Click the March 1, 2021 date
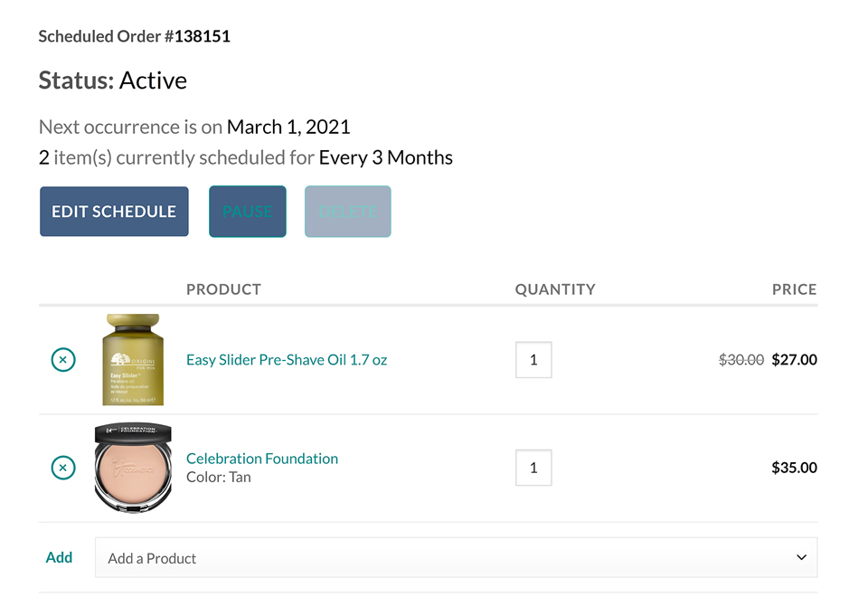Image resolution: width=868 pixels, height=616 pixels. (x=288, y=128)
